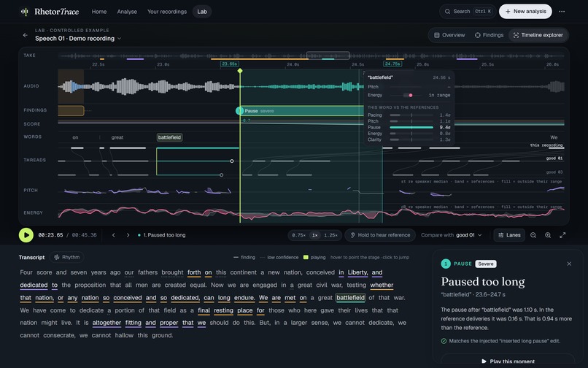Select the word 'great' in the Words lane

[117, 137]
